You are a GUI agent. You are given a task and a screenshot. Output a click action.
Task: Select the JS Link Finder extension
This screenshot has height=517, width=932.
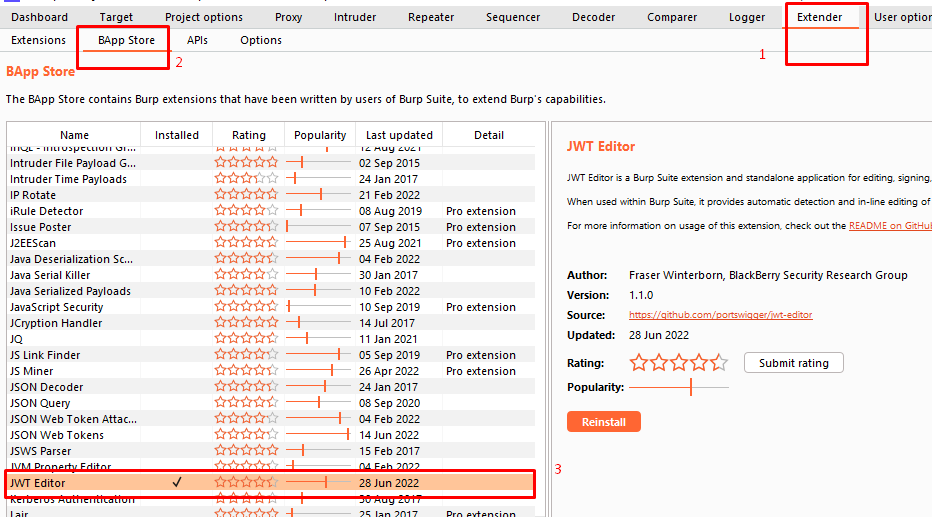pyautogui.click(x=271, y=355)
